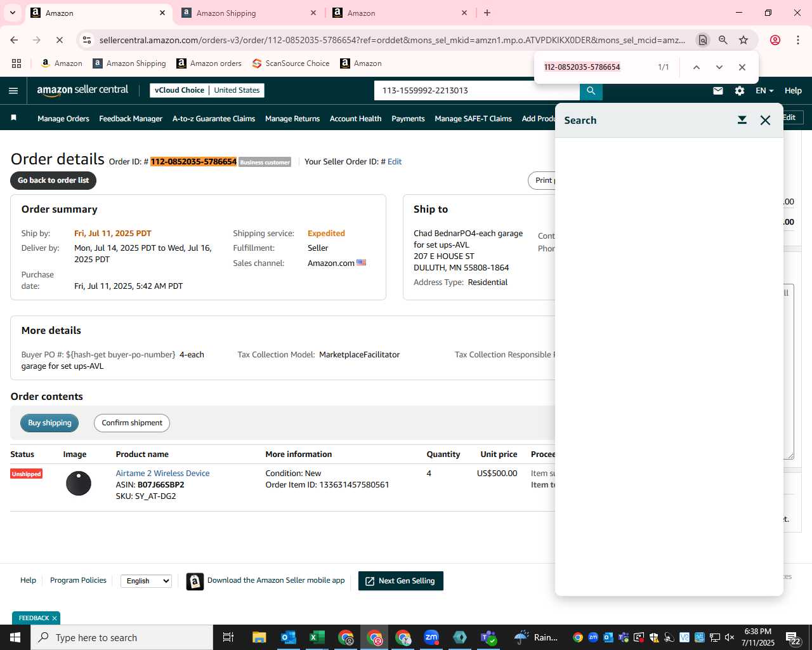
Task: Open A-to-z Guarantee Claims
Action: (x=214, y=119)
